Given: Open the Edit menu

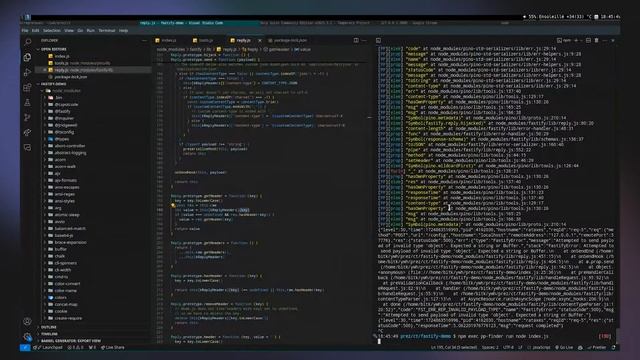Looking at the screenshot, I should click(36, 31).
